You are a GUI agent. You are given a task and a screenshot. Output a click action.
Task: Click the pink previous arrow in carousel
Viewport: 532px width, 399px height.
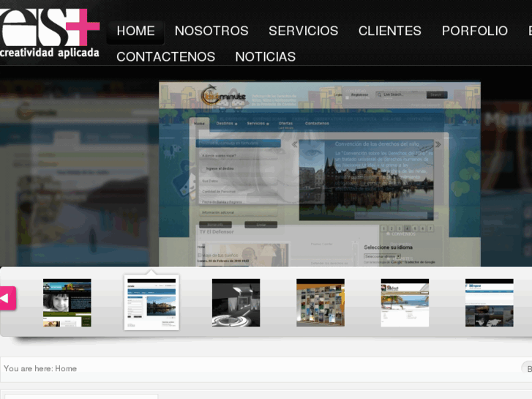tap(7, 298)
